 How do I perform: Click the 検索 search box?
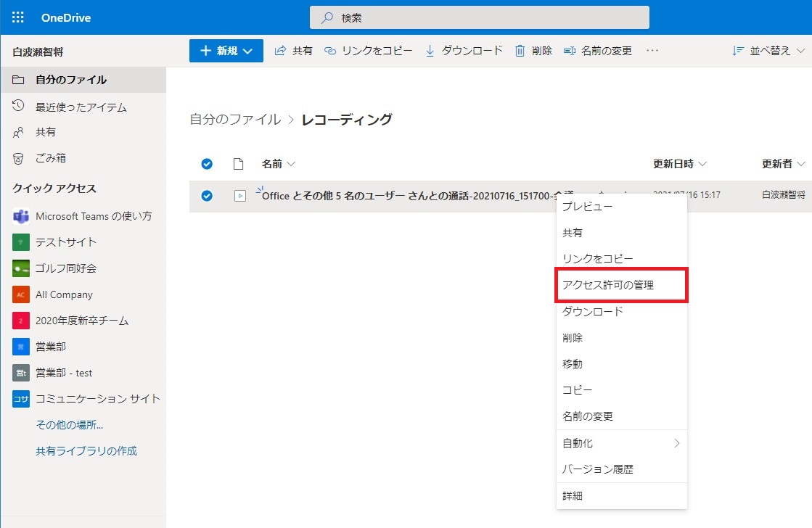(479, 17)
